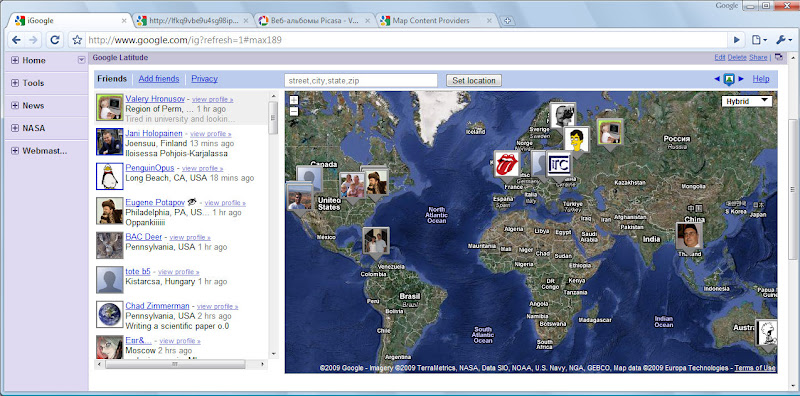Open the Add friends tab

(159, 79)
